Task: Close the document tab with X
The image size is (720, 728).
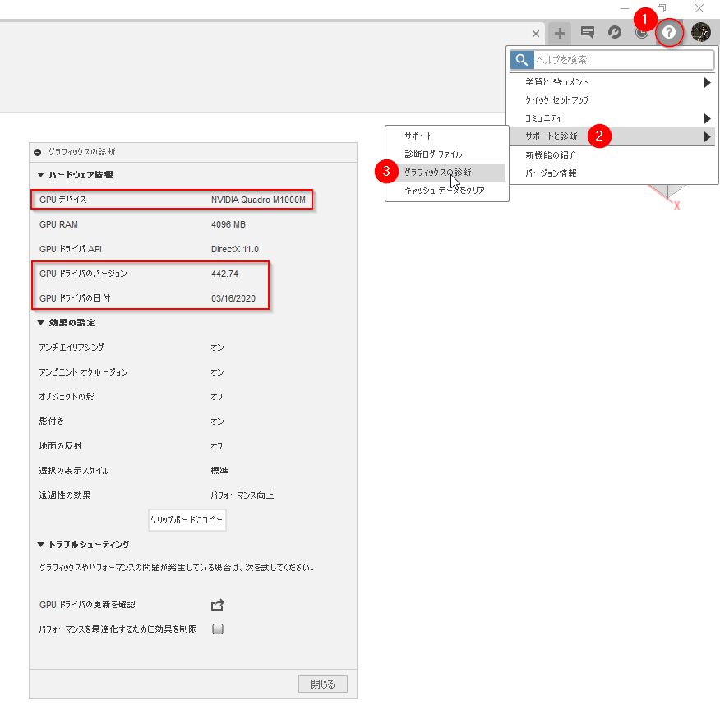Action: tap(536, 34)
